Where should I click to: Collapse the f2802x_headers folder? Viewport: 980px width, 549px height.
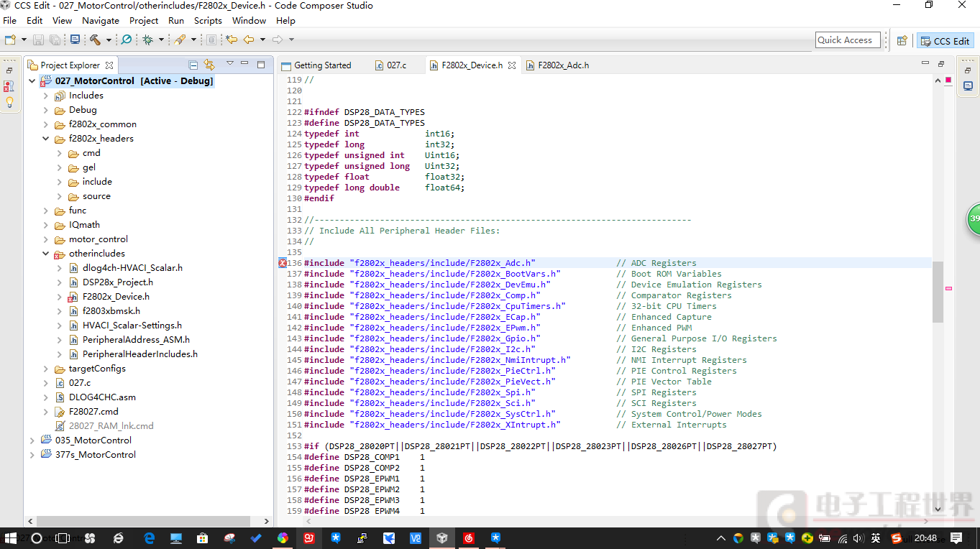[x=45, y=139]
